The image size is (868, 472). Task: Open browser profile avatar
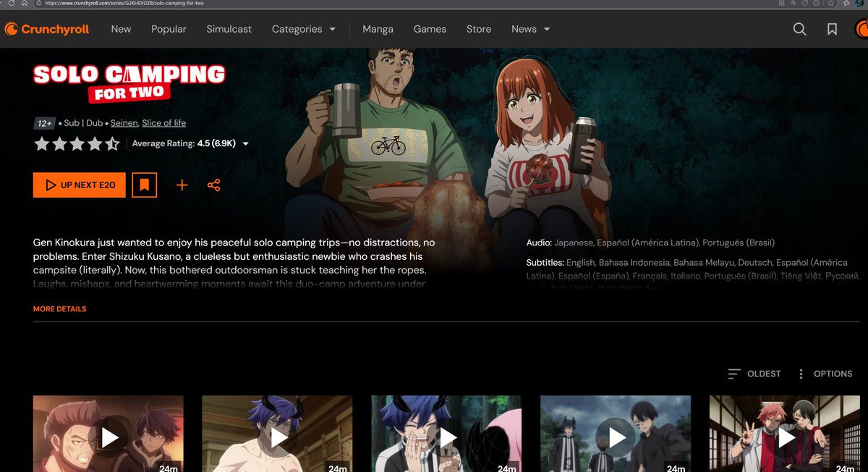[x=859, y=4]
